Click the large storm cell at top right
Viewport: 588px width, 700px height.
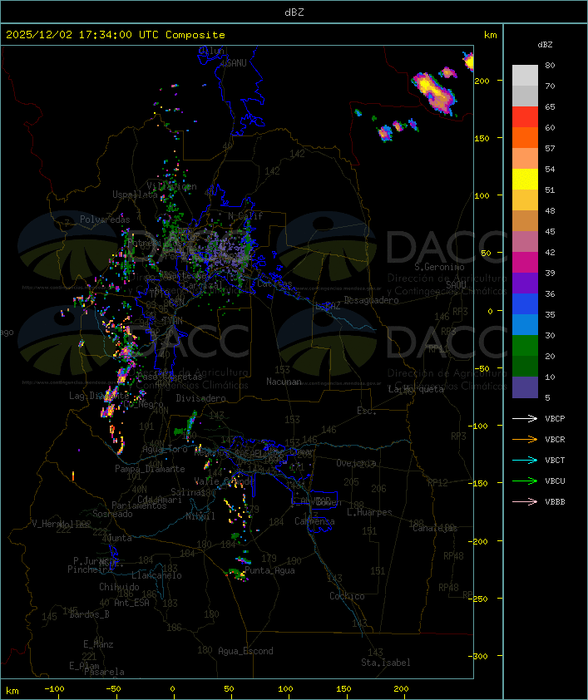[434, 92]
